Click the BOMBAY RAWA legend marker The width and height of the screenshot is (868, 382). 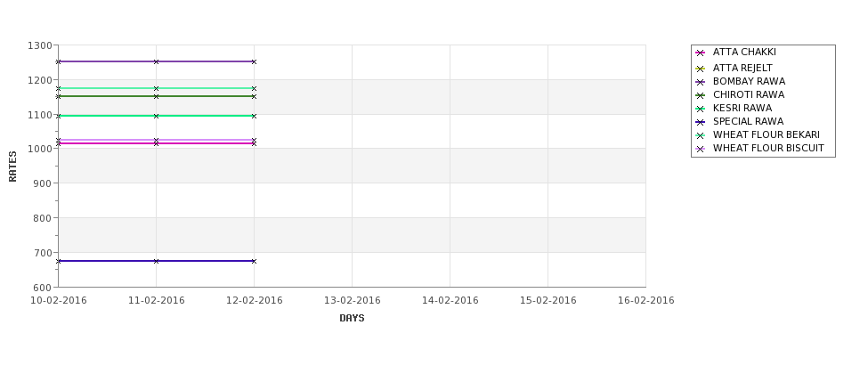click(701, 83)
